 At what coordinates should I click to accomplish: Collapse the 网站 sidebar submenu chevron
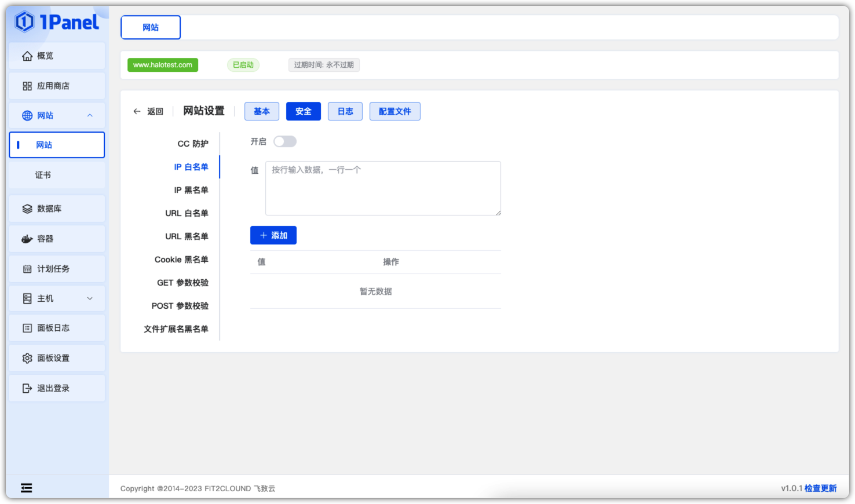(90, 116)
